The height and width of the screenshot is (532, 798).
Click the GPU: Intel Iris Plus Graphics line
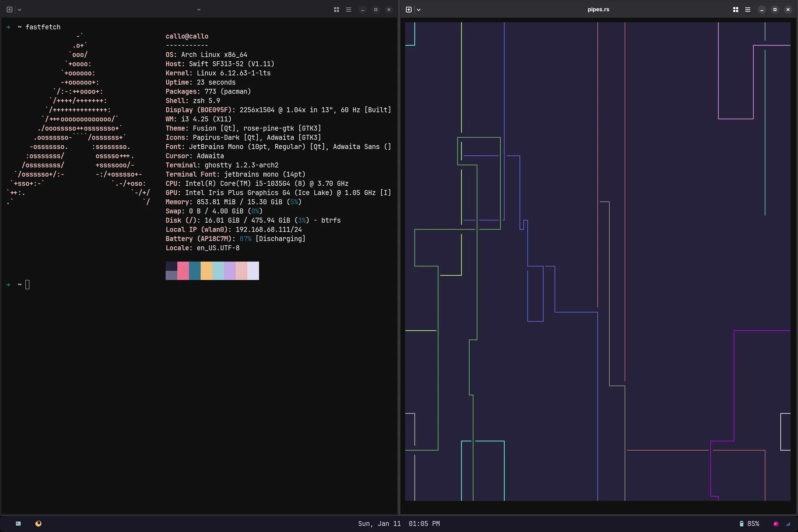[278, 193]
